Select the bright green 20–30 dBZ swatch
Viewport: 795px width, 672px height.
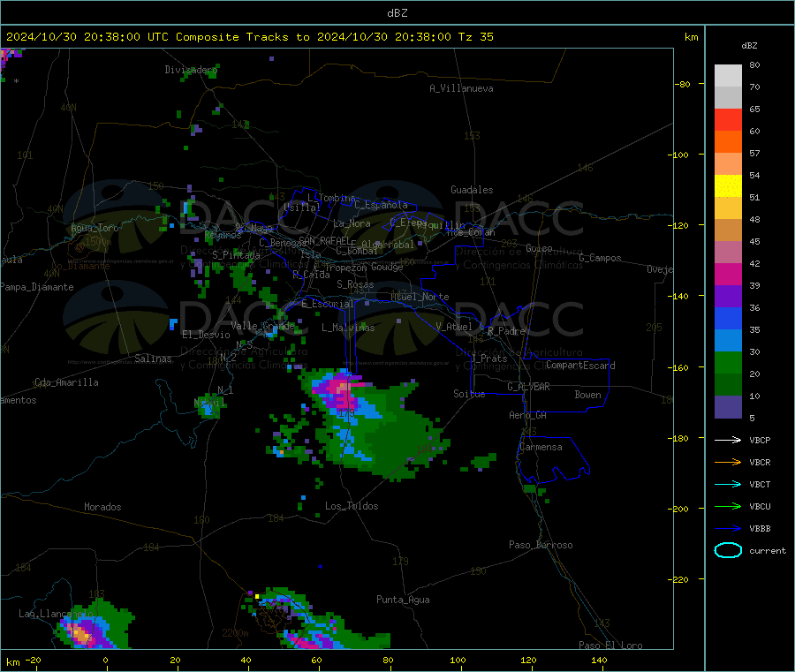(728, 362)
